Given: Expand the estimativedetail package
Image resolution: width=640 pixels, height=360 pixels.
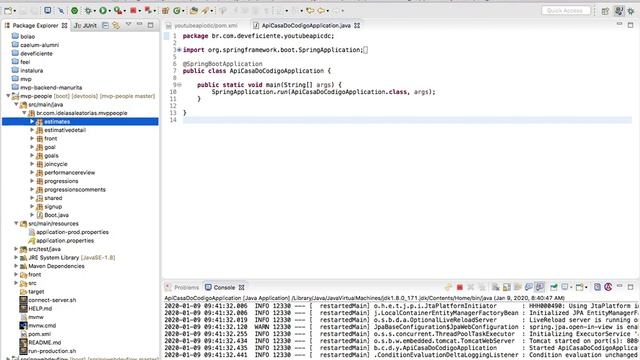Looking at the screenshot, I should 32,130.
